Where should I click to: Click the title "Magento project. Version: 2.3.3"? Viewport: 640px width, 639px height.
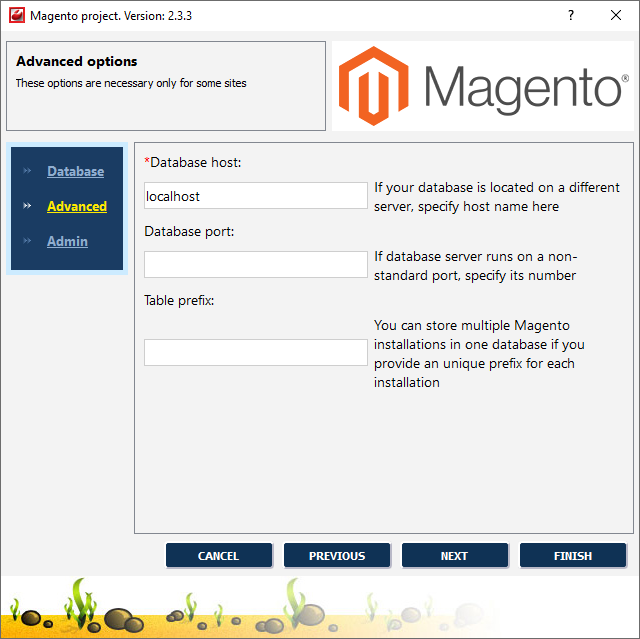pos(111,16)
